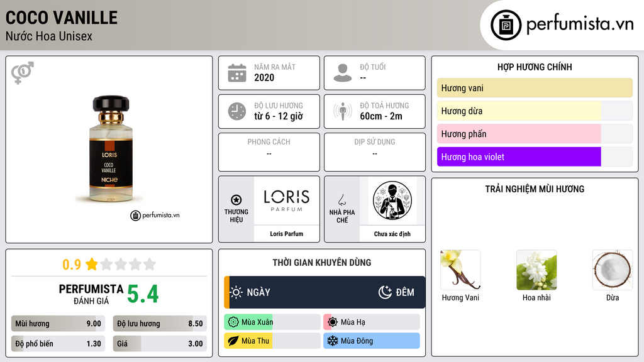Viewport: 644px width, 362px height.
Task: Click the Mùi hương 9.00 score bar
Action: click(x=58, y=324)
